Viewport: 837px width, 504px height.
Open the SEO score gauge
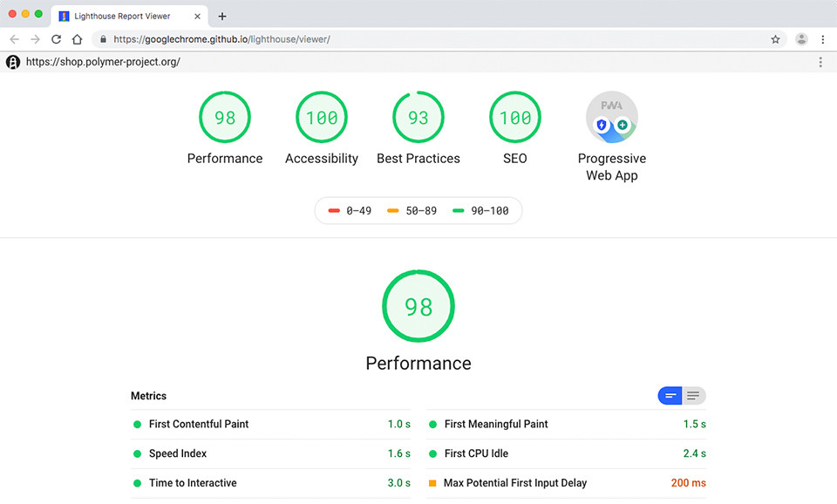point(515,118)
